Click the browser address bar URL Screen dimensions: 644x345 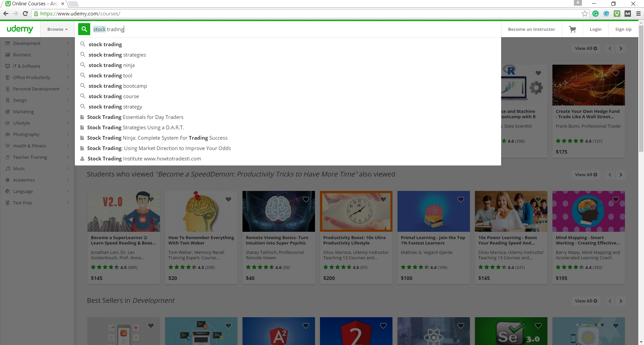coord(80,14)
